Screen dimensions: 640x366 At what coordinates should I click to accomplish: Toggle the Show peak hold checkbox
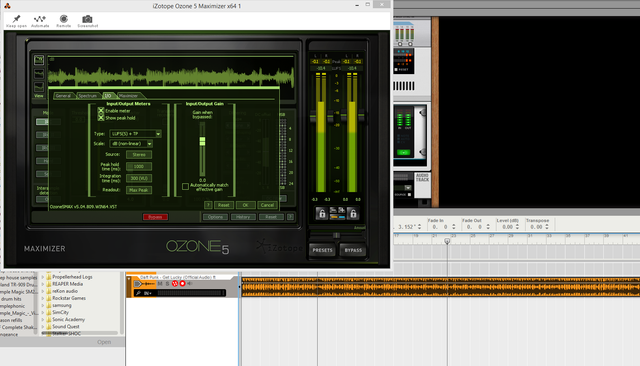point(101,118)
